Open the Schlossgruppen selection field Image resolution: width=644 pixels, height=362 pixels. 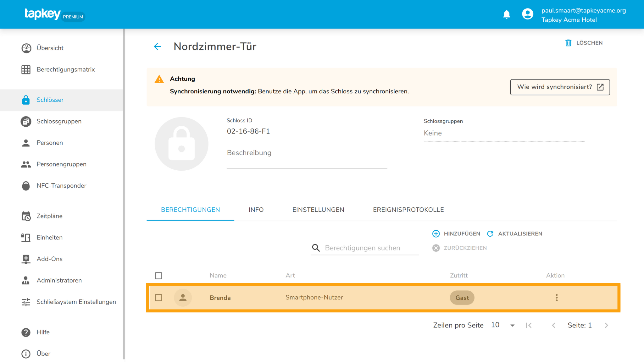click(504, 133)
